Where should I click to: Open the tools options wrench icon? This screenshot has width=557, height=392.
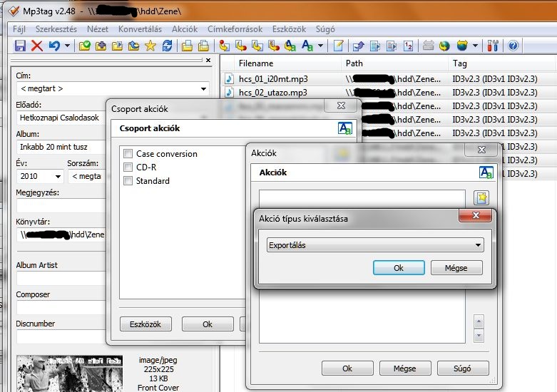click(493, 46)
